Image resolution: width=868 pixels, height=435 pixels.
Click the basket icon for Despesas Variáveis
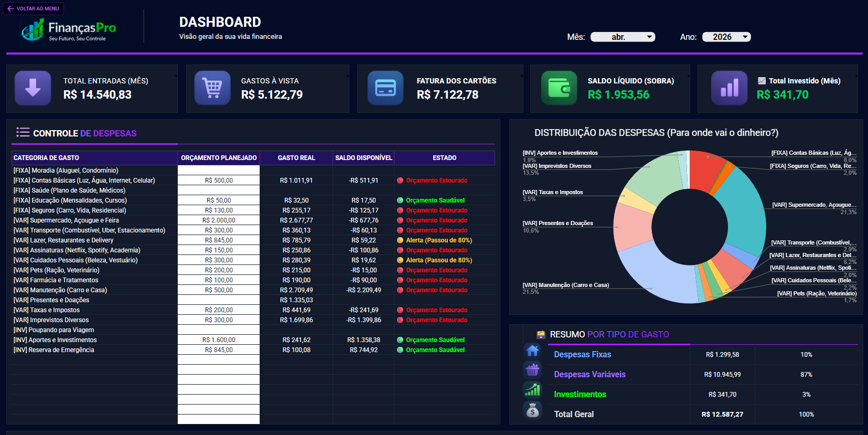pyautogui.click(x=533, y=370)
